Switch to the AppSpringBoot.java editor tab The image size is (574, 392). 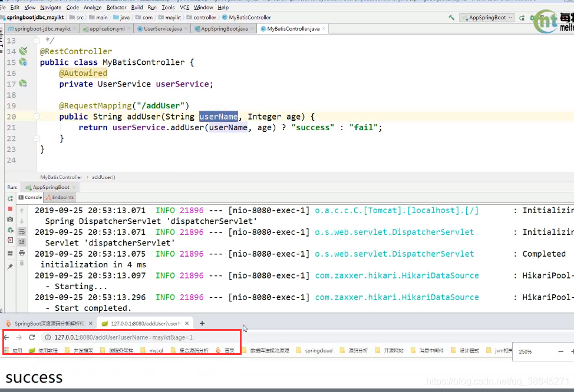(224, 28)
